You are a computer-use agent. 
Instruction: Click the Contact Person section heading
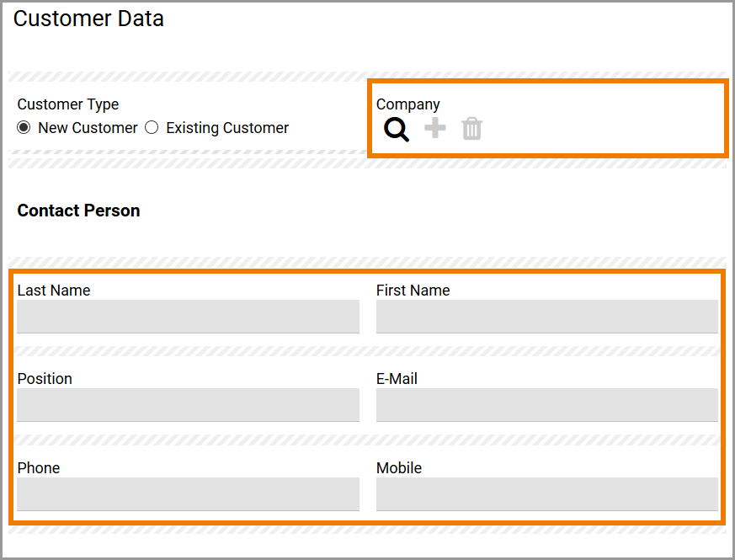point(78,211)
